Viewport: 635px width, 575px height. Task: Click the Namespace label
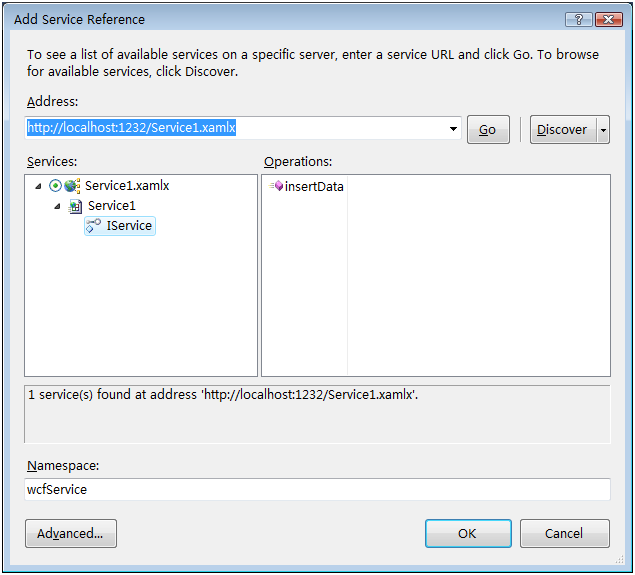63,466
